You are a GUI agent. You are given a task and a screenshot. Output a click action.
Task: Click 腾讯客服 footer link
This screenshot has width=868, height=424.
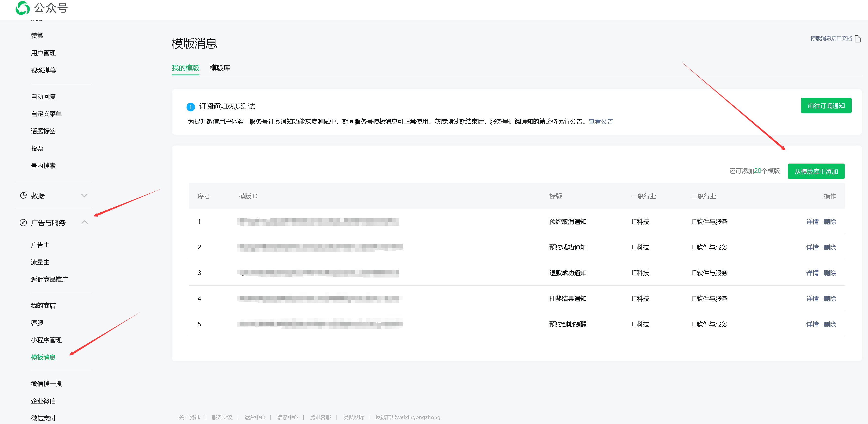320,417
